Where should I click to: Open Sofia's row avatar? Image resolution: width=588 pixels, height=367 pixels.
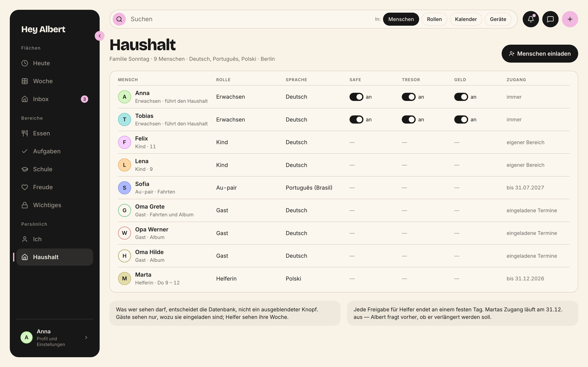point(124,188)
